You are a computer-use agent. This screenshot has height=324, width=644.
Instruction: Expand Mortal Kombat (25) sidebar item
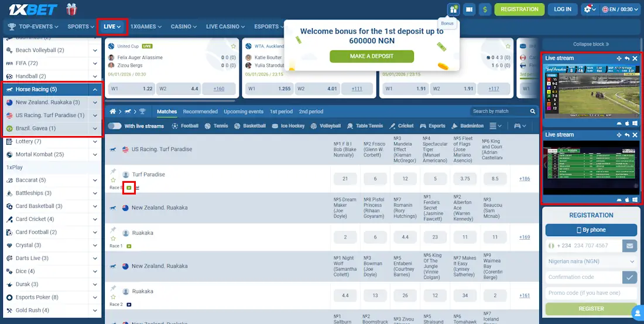tap(95, 155)
